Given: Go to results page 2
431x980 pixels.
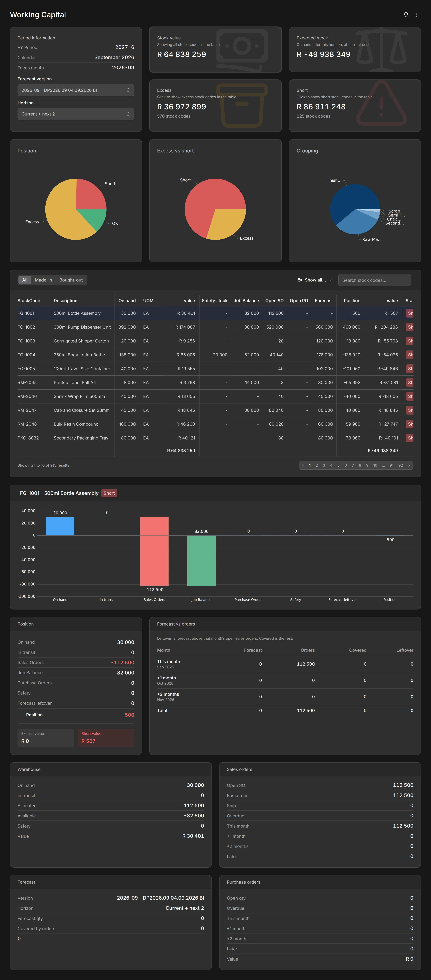Looking at the screenshot, I should click(316, 465).
